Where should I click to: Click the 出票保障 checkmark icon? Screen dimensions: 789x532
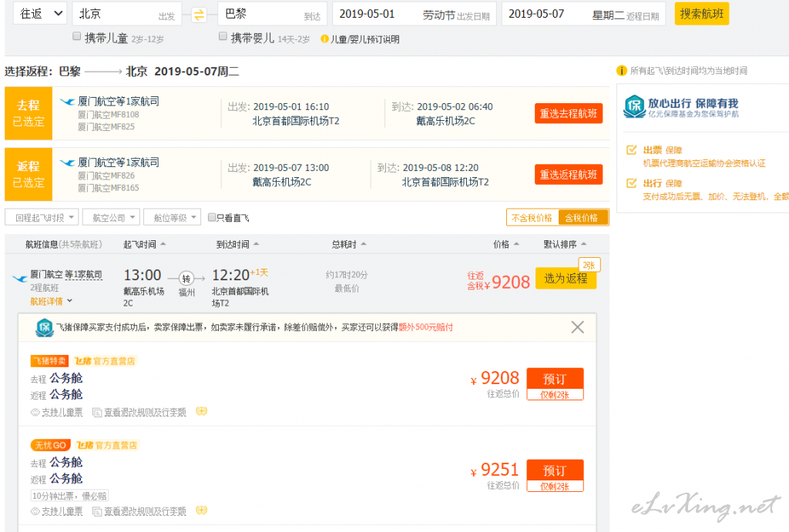tap(631, 150)
